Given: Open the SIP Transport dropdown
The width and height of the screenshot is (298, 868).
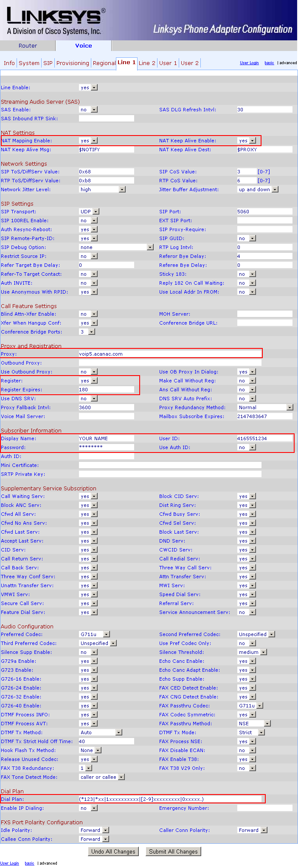Looking at the screenshot, I should 89,212.
